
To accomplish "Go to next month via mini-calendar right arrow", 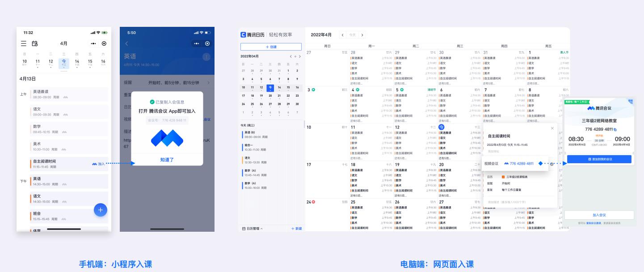I will click(300, 56).
